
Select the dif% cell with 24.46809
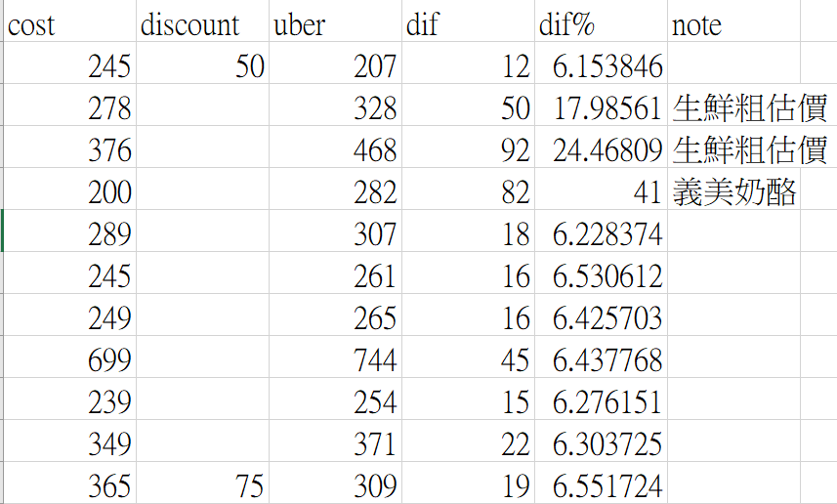pos(601,150)
